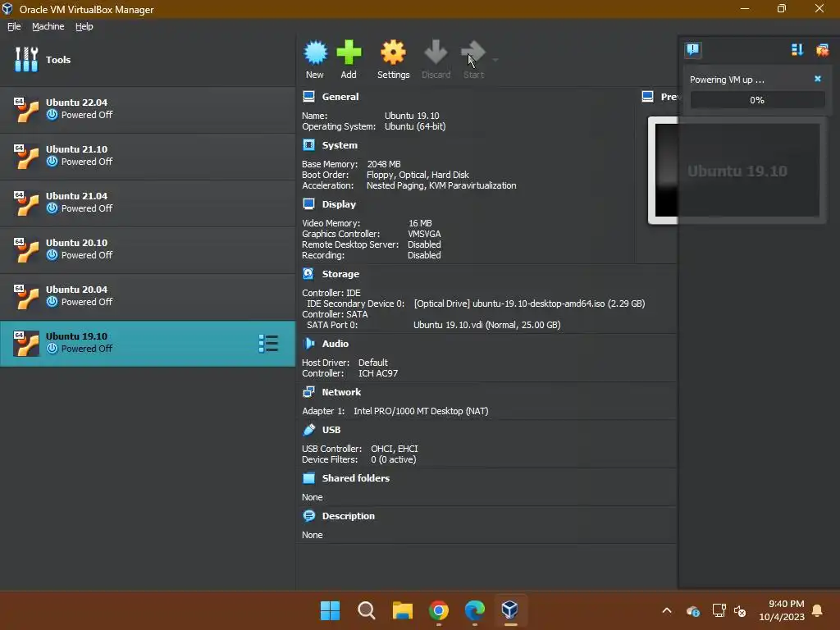Open the Tools section in sidebar
This screenshot has width=840, height=630.
click(148, 59)
